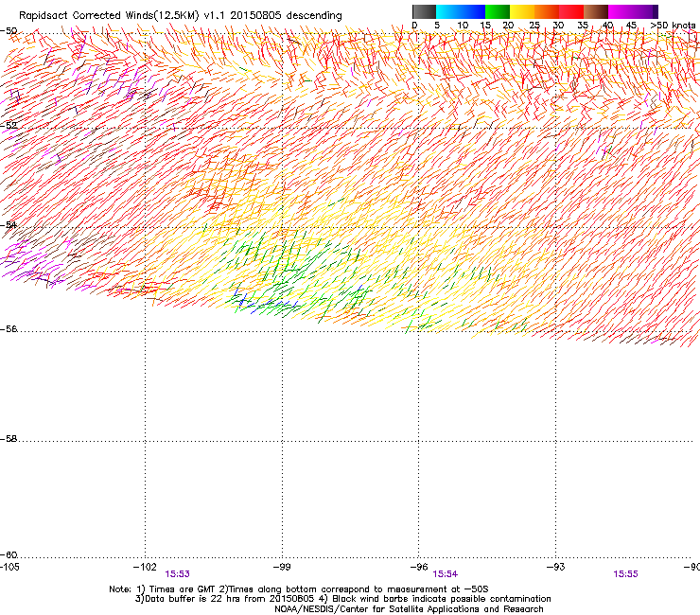Viewport: 700px width, 615px height.
Task: Click the plot title 'Rapidscat Corrected Winds'
Action: tap(87, 16)
